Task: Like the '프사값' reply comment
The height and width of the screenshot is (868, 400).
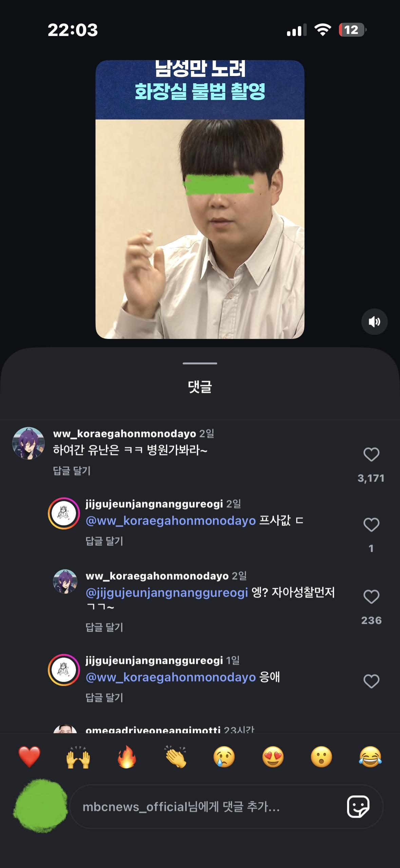Action: click(x=371, y=525)
